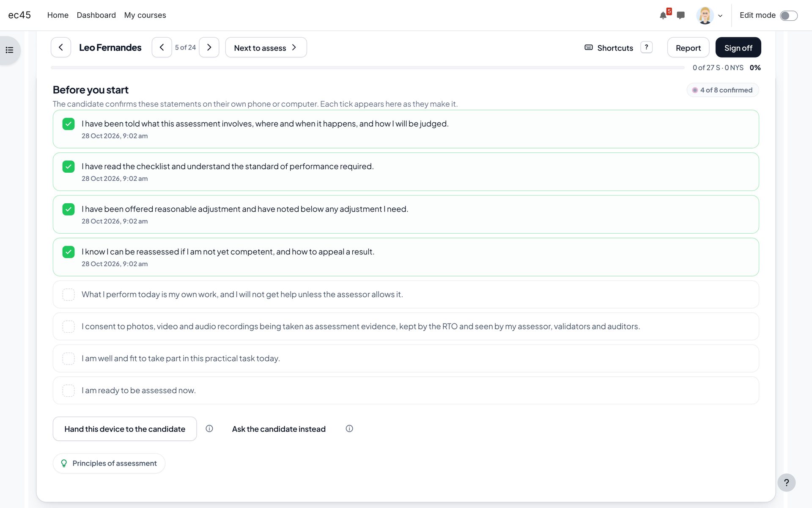Screen dimensions: 812x508
Task: Click info icon beside Hand this device button
Action: coord(209,428)
